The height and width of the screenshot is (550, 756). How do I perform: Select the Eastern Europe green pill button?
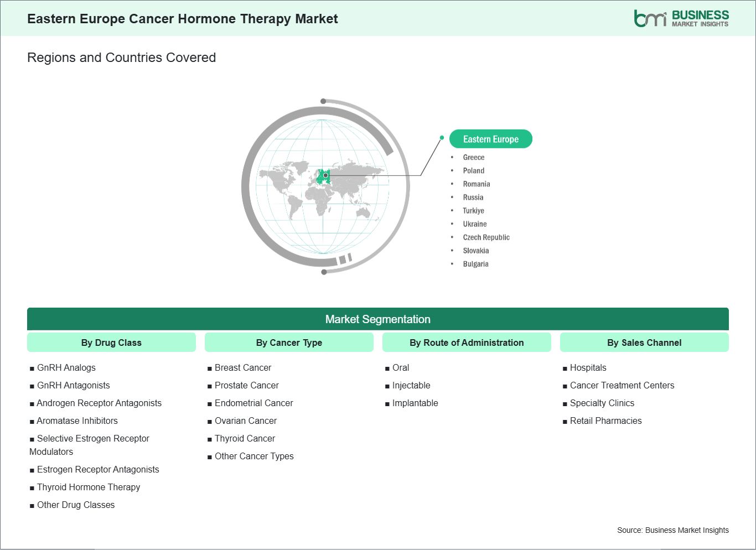(x=490, y=139)
